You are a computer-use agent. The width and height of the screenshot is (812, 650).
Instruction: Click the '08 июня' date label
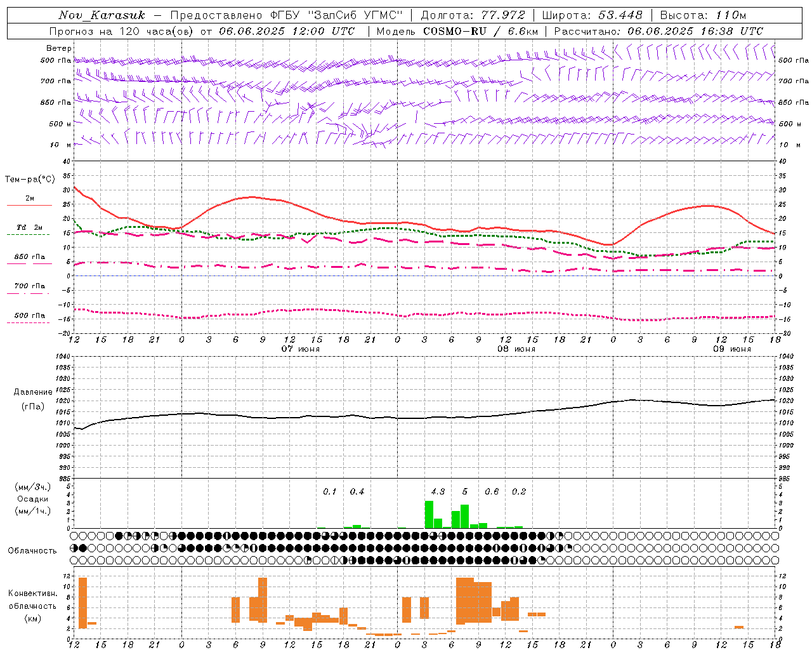point(516,349)
